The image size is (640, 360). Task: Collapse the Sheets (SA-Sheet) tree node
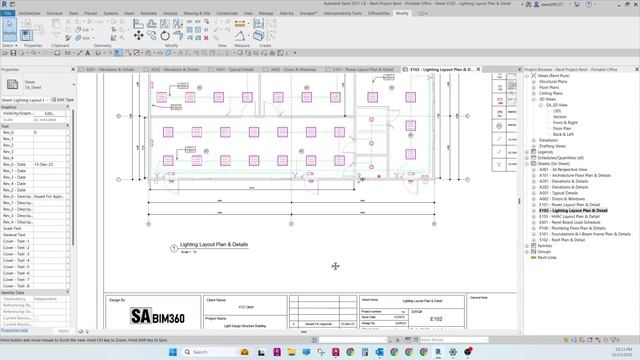pyautogui.click(x=527, y=164)
